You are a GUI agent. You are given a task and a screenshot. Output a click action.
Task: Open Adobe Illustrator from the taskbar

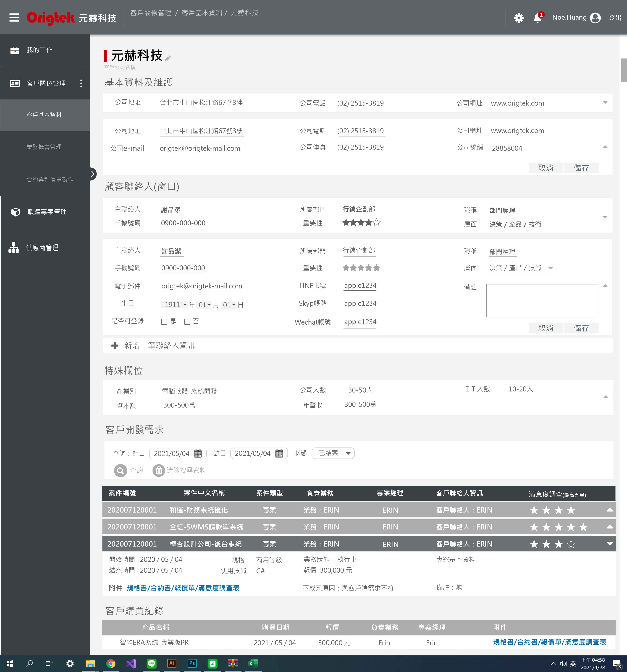[x=172, y=663]
